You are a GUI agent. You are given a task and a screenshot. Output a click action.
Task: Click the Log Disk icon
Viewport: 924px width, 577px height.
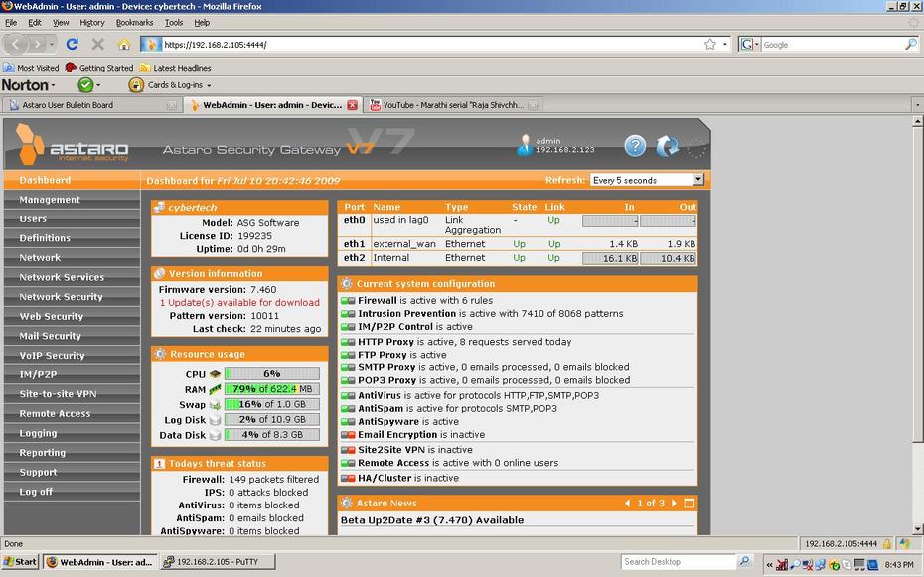pyautogui.click(x=215, y=420)
